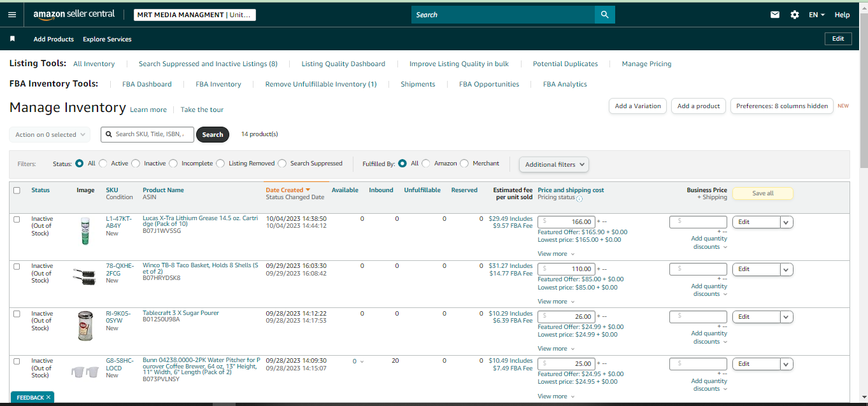Open the Help link in header
This screenshot has width=868, height=406.
pos(842,15)
